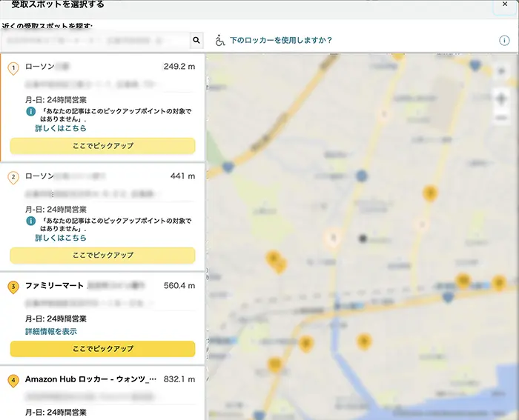The image size is (519, 420).
Task: Click the 832.1 m distance text
Action: click(179, 379)
